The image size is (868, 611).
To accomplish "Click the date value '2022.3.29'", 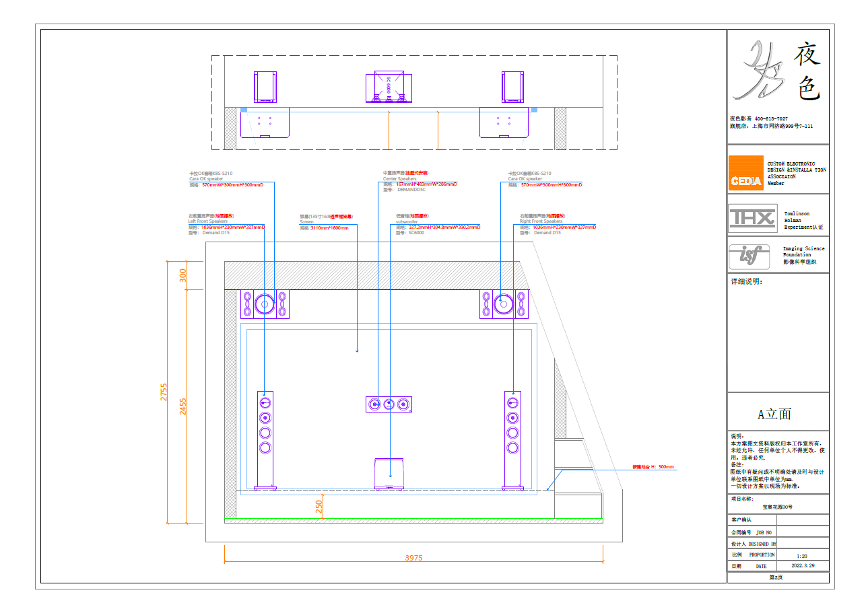I will pos(803,566).
